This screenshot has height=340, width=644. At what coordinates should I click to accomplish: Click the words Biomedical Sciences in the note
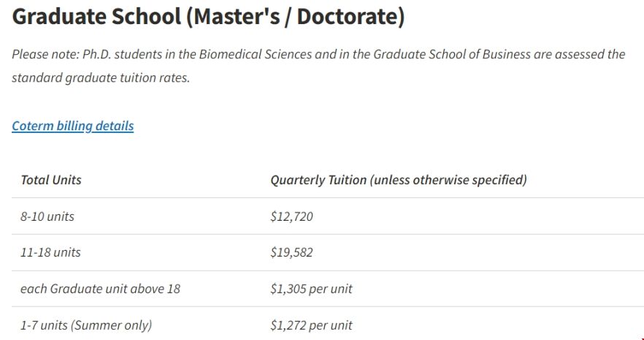click(256, 54)
